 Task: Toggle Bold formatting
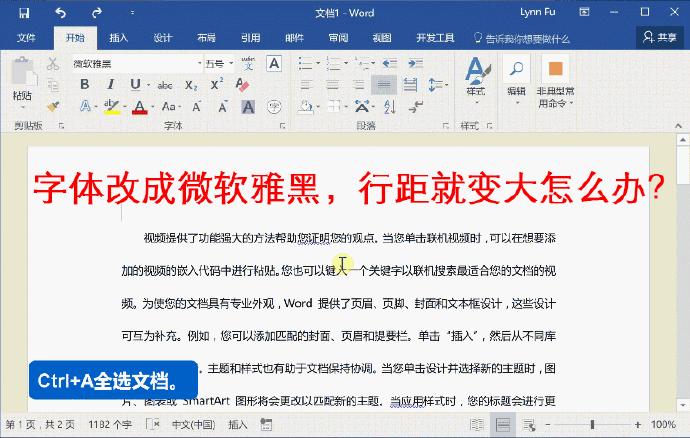(x=84, y=85)
